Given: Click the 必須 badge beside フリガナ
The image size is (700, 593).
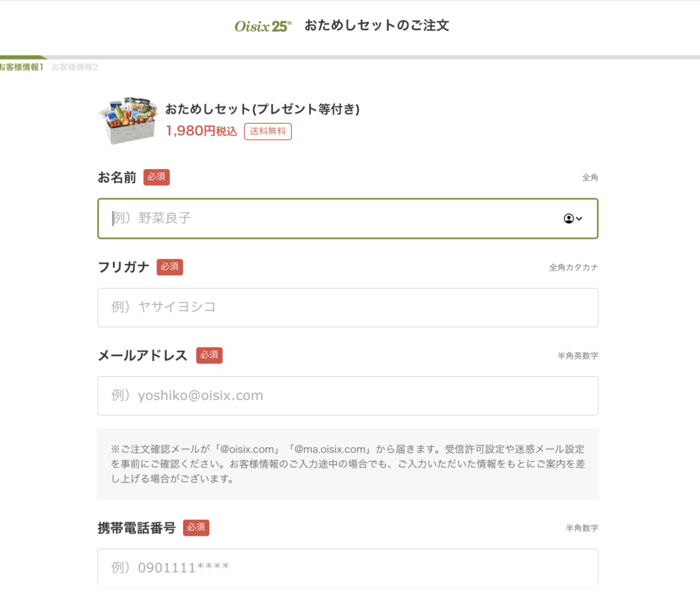Looking at the screenshot, I should (x=170, y=267).
